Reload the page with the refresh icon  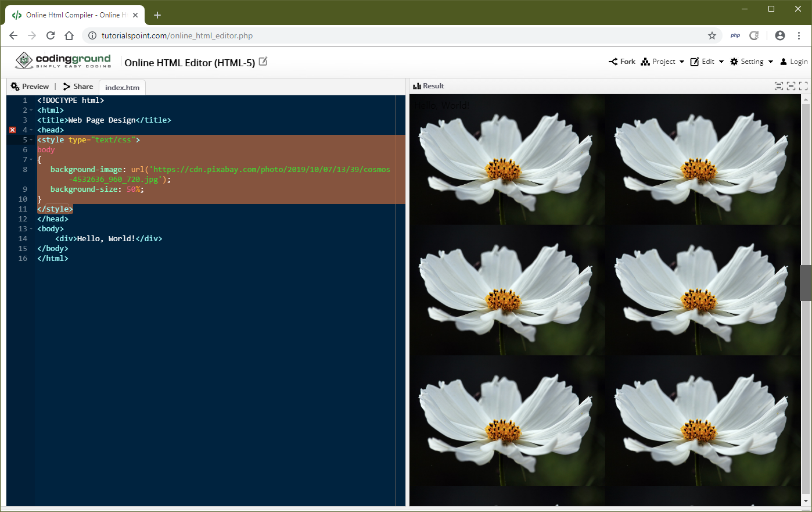pyautogui.click(x=51, y=35)
